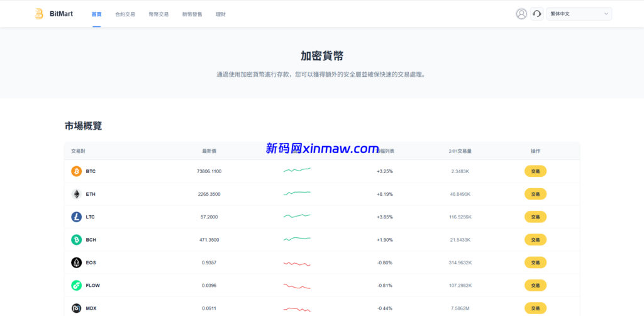Screen dimensions: 644x316
Task: Click the Litecoin LTC coin icon
Action: tap(76, 217)
